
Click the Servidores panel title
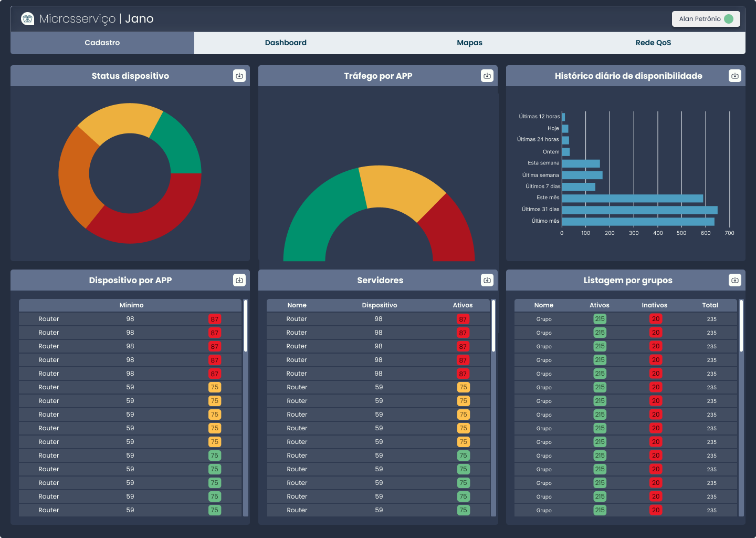tap(380, 280)
